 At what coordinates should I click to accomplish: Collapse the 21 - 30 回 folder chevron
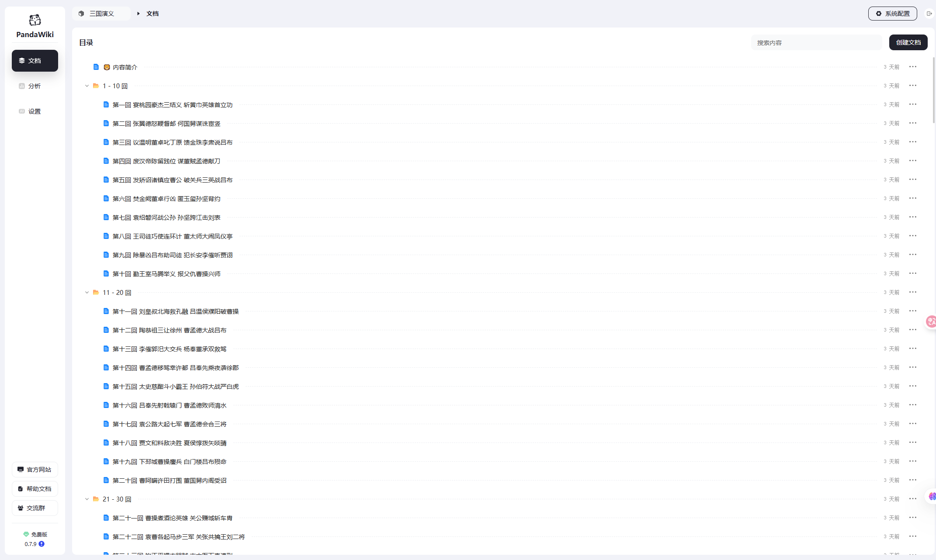coord(87,499)
